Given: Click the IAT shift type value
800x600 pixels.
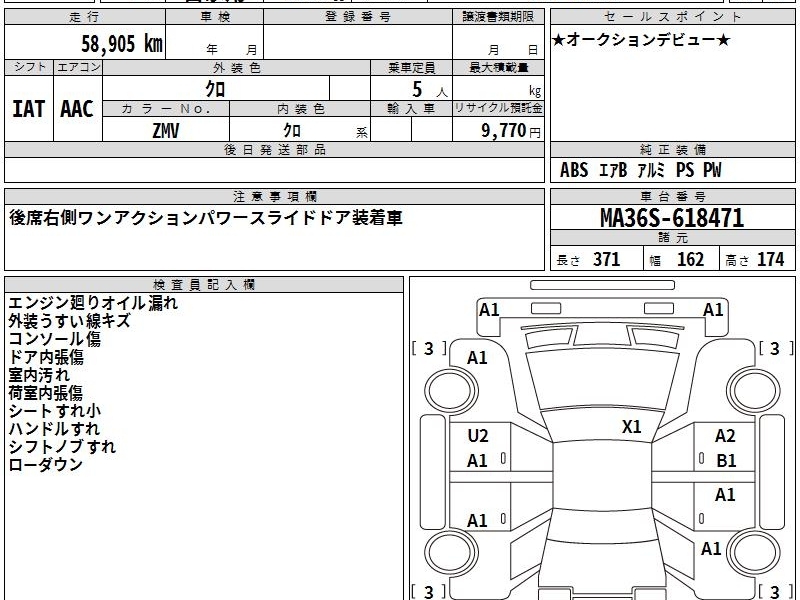Looking at the screenshot, I should point(29,109).
